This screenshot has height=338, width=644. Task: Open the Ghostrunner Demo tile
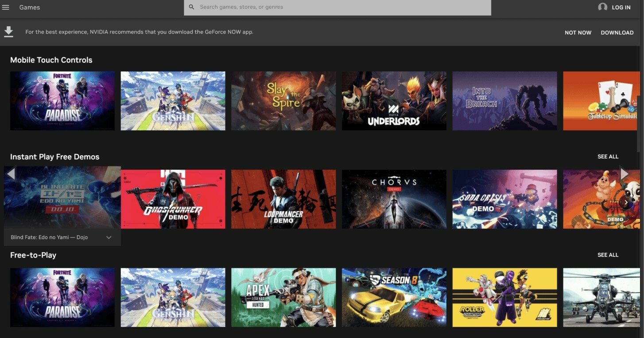click(173, 199)
